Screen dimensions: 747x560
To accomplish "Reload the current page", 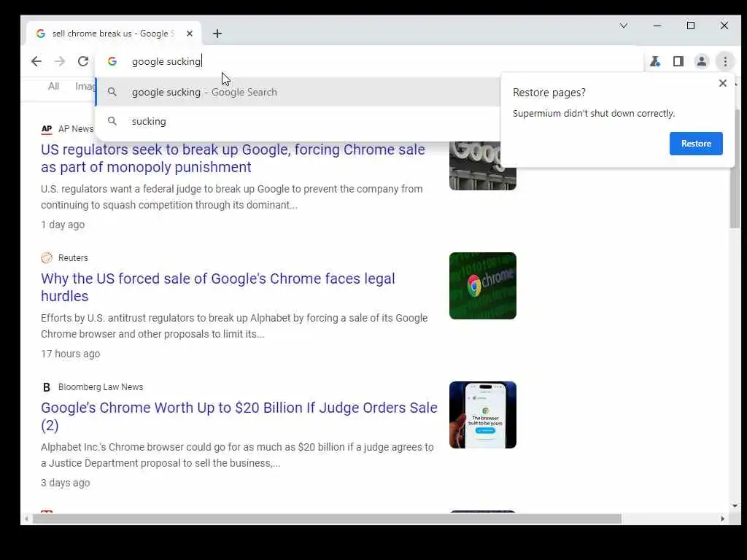I will click(83, 61).
